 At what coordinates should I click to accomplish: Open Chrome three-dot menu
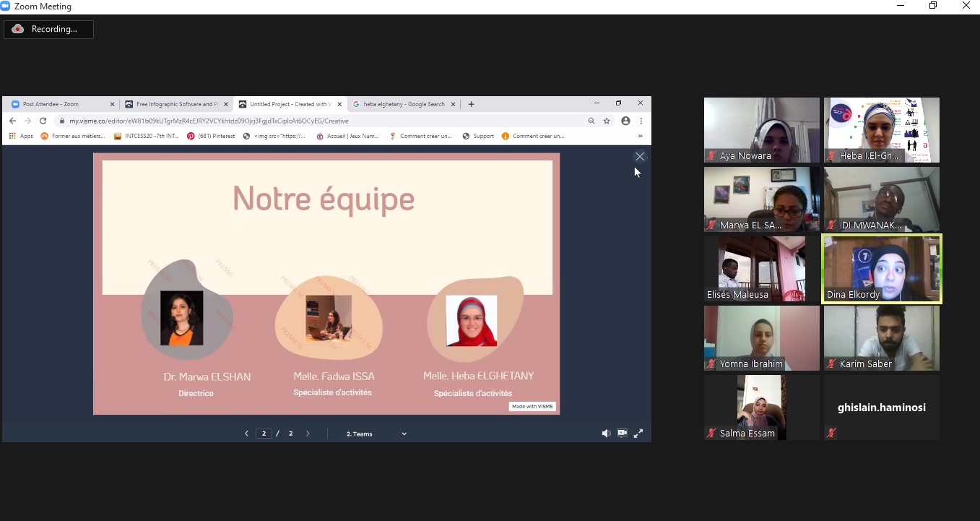click(641, 121)
